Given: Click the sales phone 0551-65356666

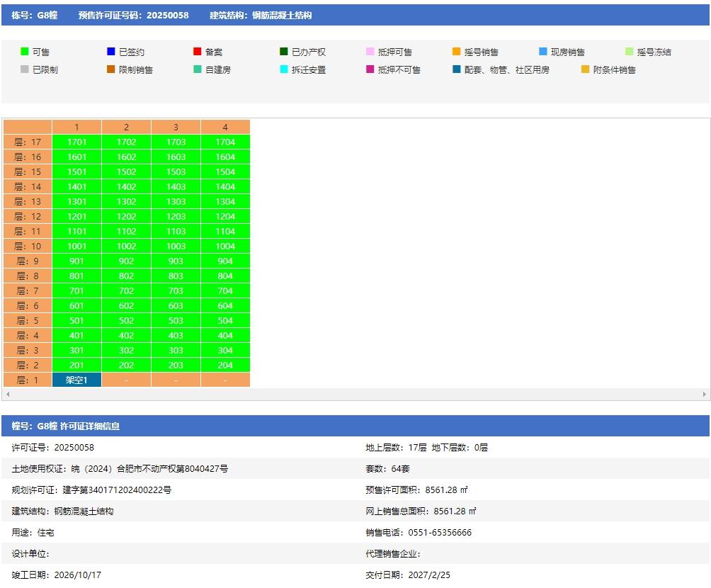Looking at the screenshot, I should (440, 532).
